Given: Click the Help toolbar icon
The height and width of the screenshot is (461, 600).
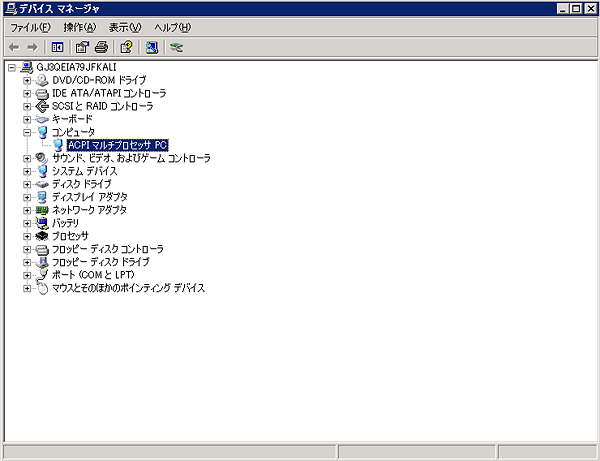Looking at the screenshot, I should (126, 47).
